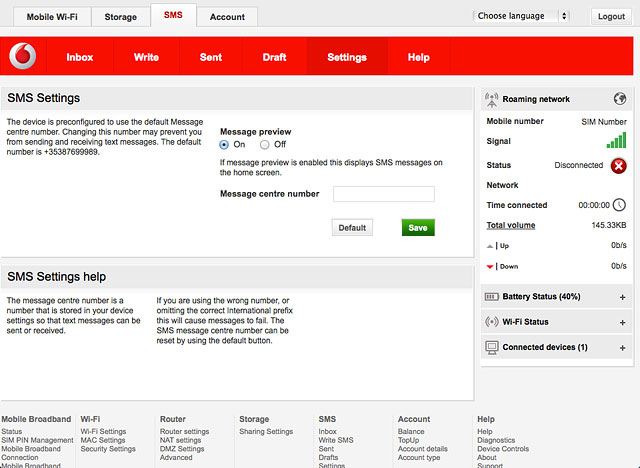Expand the Wi-Fi Status section
This screenshot has width=640, height=468.
click(x=622, y=322)
